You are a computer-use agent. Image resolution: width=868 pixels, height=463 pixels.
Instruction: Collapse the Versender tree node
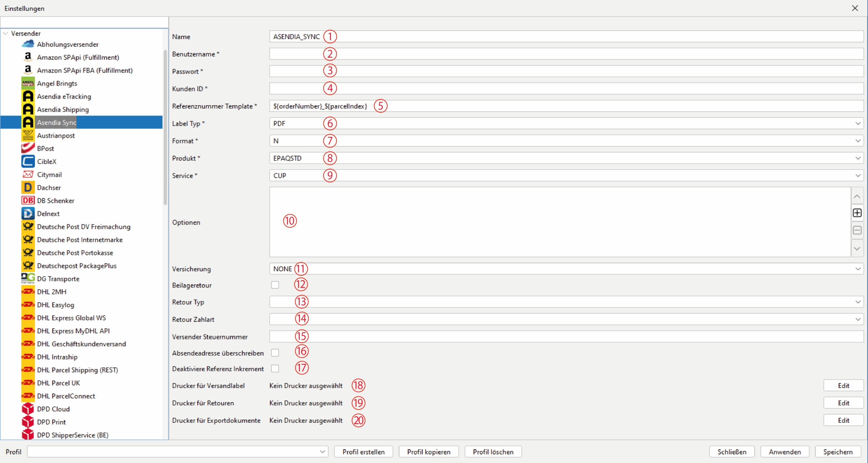(5, 33)
